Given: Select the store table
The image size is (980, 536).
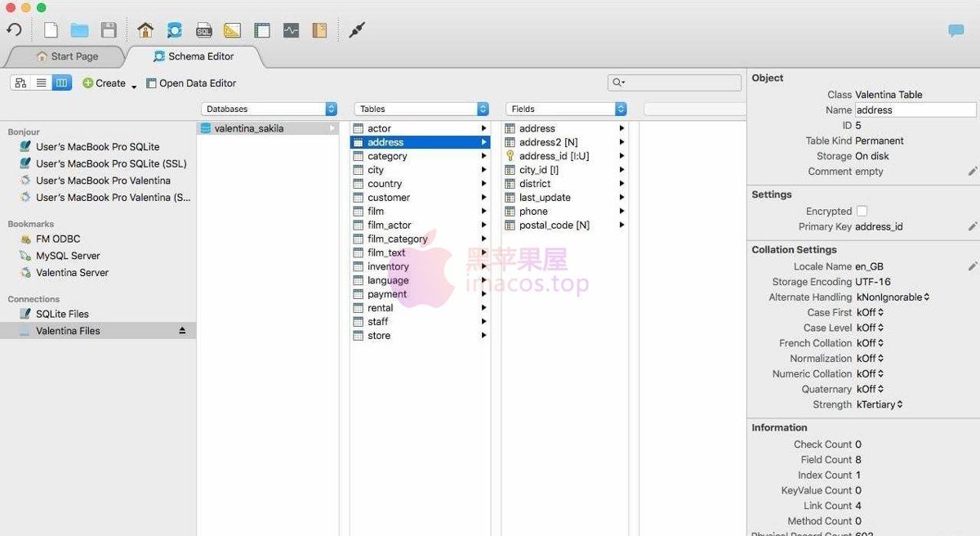Looking at the screenshot, I should (x=420, y=336).
